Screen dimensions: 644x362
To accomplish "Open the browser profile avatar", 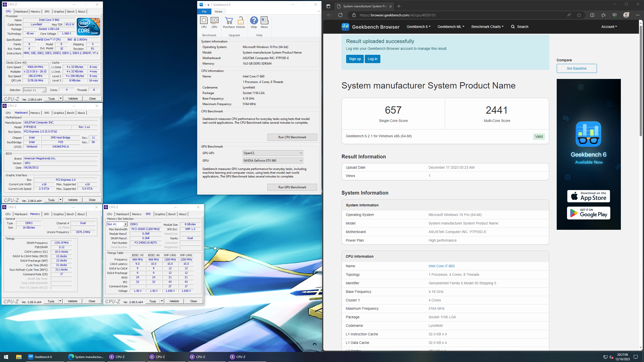I will point(626,15).
